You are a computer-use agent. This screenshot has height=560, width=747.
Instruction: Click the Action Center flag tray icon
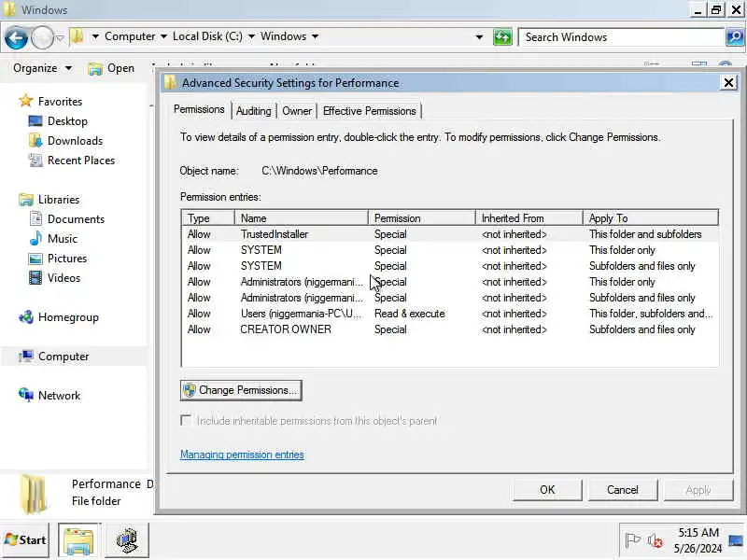pyautogui.click(x=632, y=540)
